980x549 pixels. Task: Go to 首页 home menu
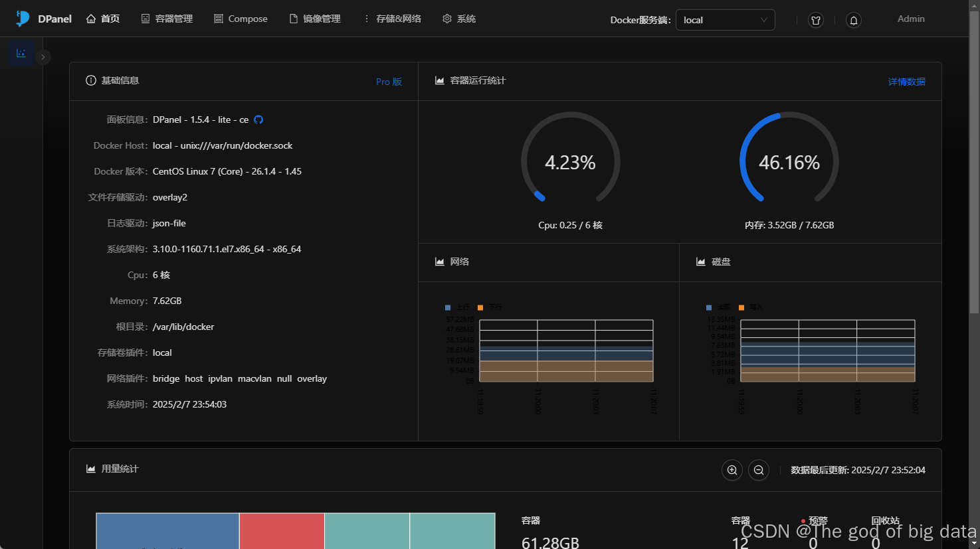click(103, 19)
